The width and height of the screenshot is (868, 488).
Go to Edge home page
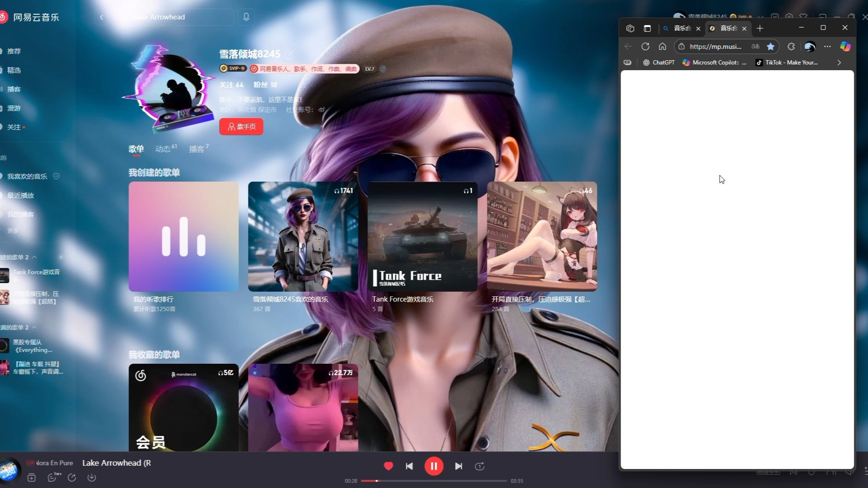(x=662, y=46)
